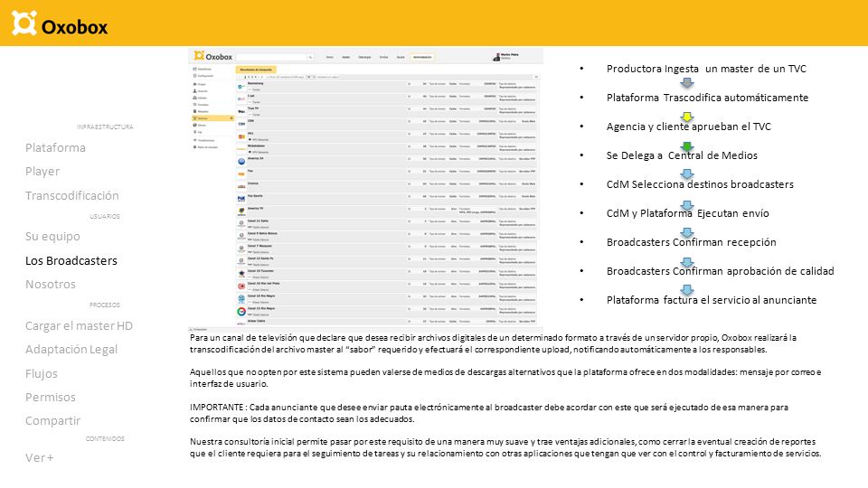The image size is (868, 488).
Task: Go to Adaptación Legal
Action: coord(71,350)
